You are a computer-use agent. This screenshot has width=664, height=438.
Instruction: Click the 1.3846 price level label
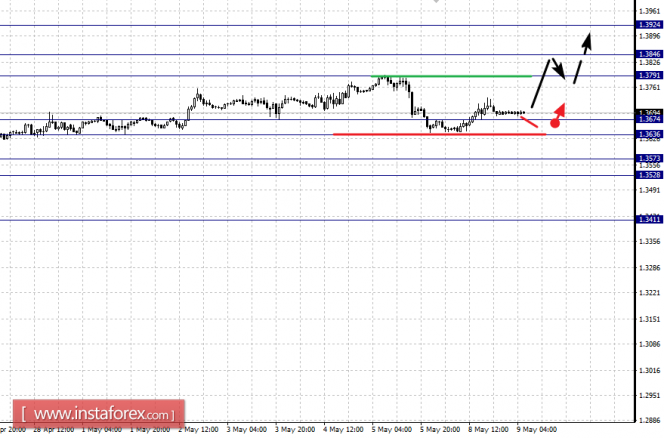tap(650, 54)
